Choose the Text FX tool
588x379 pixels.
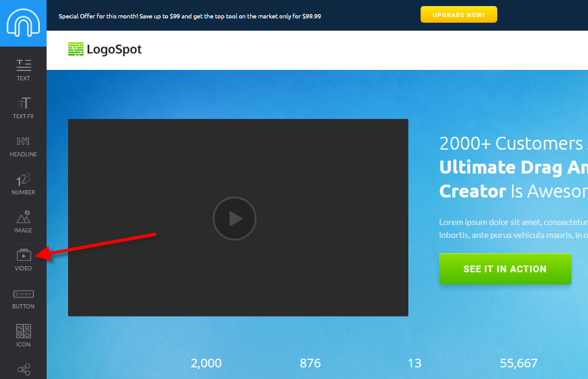pyautogui.click(x=23, y=107)
